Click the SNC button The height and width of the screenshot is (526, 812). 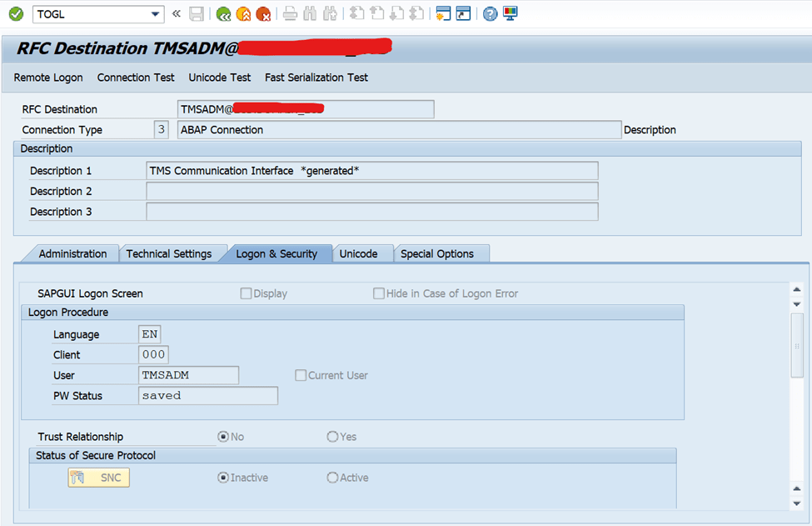click(x=98, y=478)
